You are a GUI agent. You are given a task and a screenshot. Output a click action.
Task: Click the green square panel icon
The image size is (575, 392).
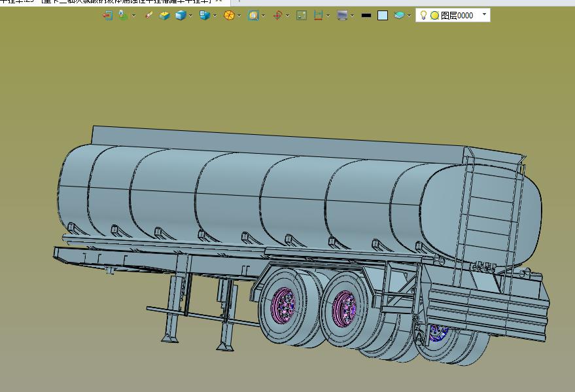tap(302, 16)
